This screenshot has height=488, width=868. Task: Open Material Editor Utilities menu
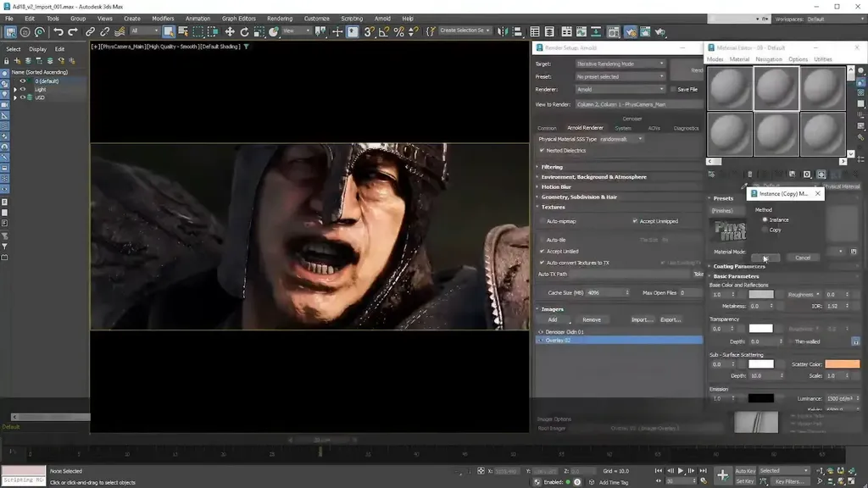coord(822,59)
